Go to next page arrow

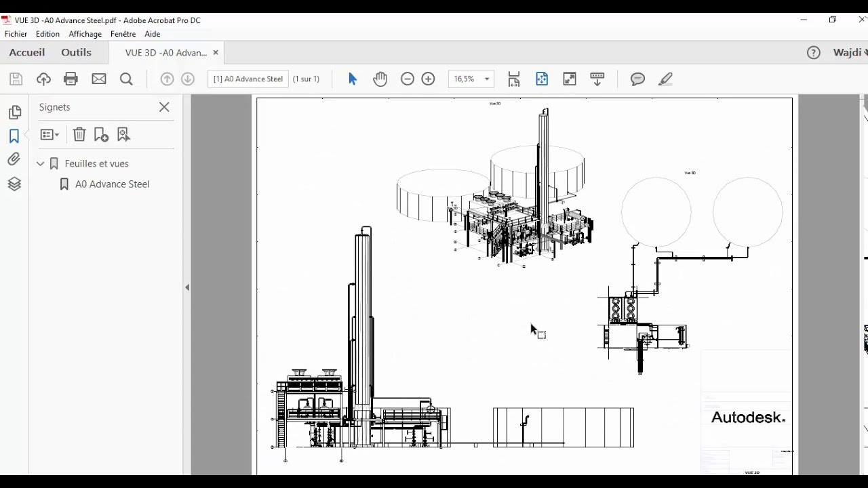pyautogui.click(x=188, y=79)
